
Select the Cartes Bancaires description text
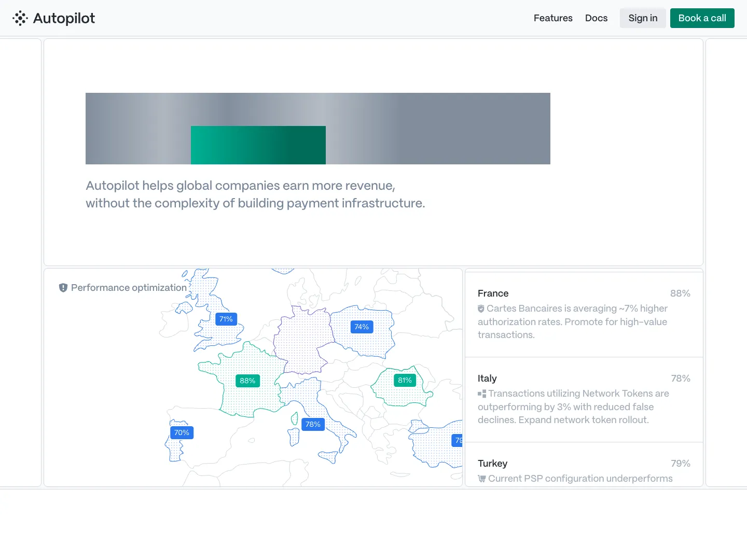pyautogui.click(x=573, y=321)
